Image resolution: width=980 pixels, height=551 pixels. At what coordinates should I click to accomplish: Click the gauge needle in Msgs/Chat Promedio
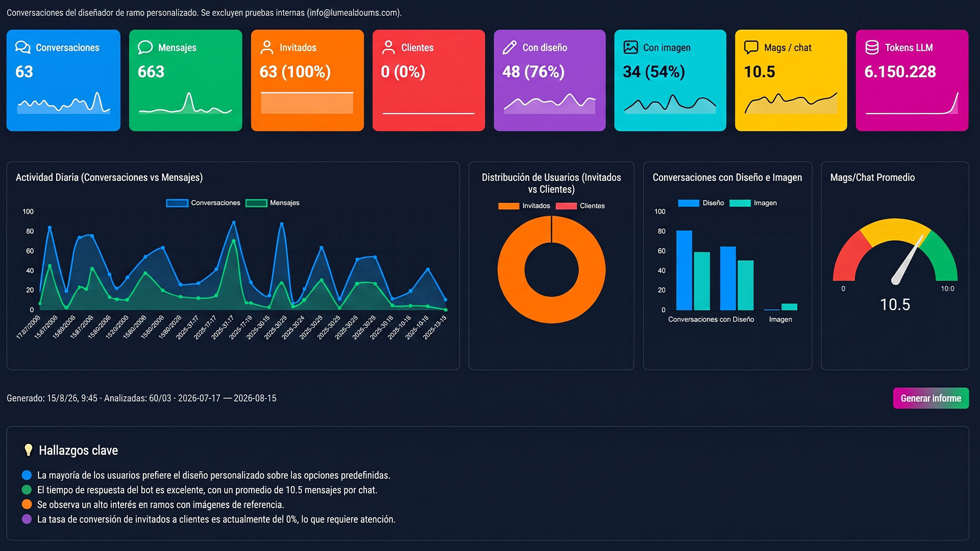coord(909,259)
